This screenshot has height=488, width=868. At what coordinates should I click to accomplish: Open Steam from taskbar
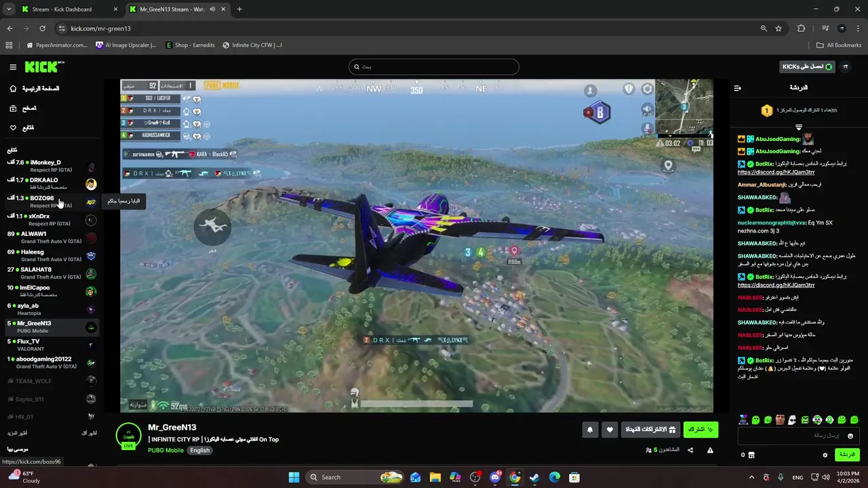534,477
